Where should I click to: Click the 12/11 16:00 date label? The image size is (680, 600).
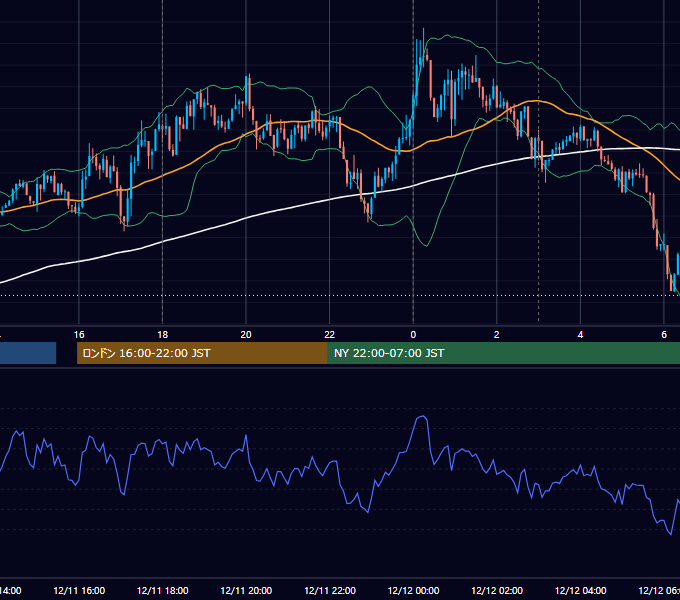[x=79, y=590]
